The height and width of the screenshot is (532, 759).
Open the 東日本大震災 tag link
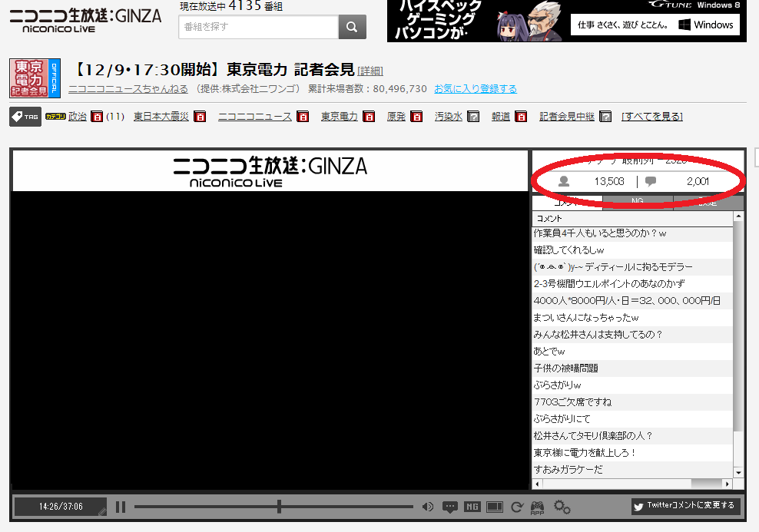point(161,117)
